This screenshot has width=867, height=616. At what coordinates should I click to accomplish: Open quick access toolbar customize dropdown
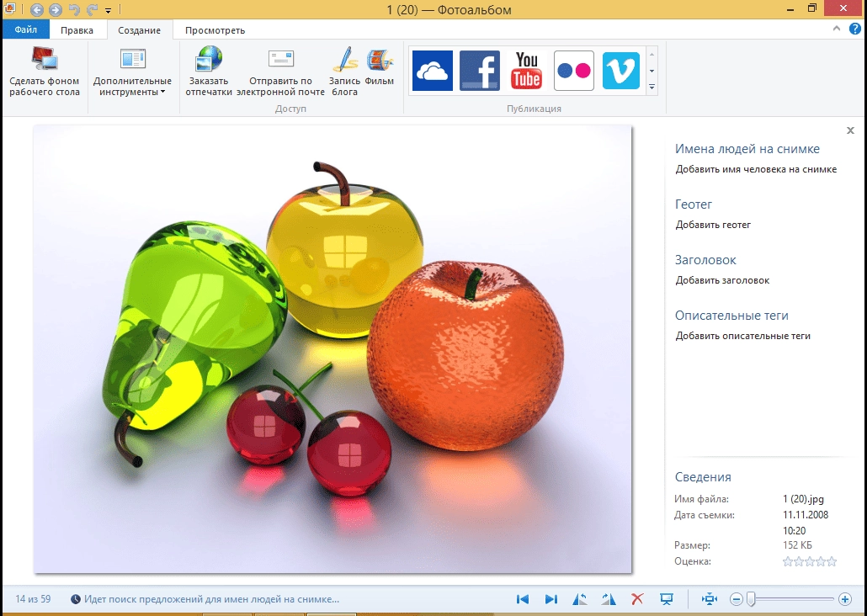click(109, 10)
